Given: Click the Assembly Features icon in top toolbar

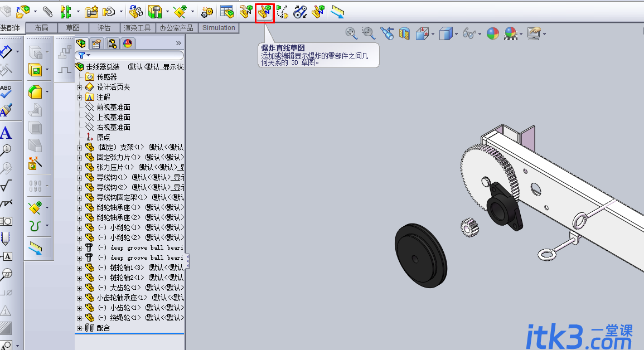Looking at the screenshot, I should click(x=155, y=12).
